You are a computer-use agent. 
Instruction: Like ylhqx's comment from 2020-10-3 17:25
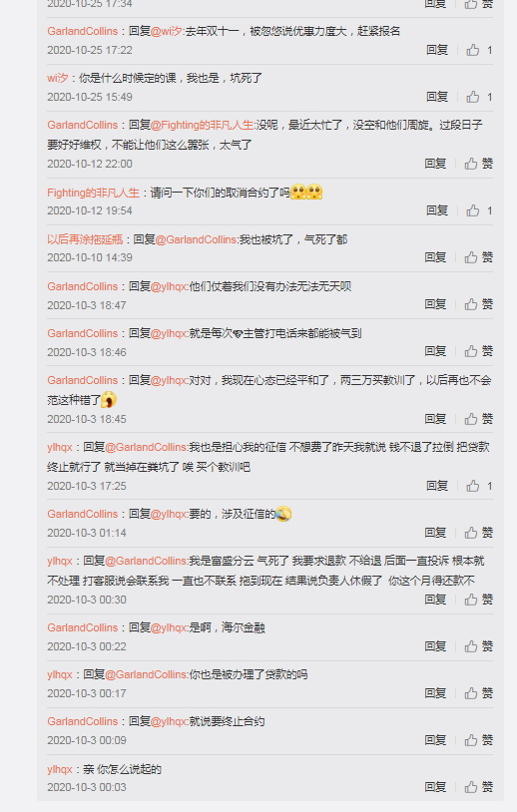(479, 486)
